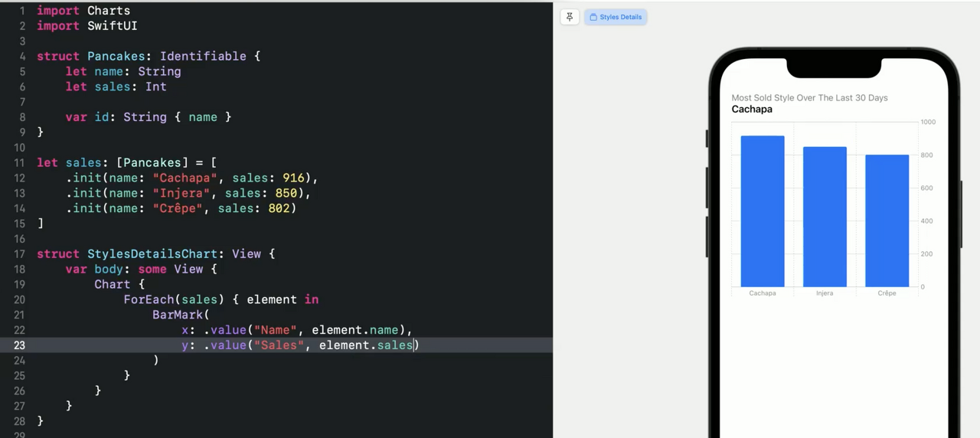Click the 600 y-axis label

pos(926,188)
